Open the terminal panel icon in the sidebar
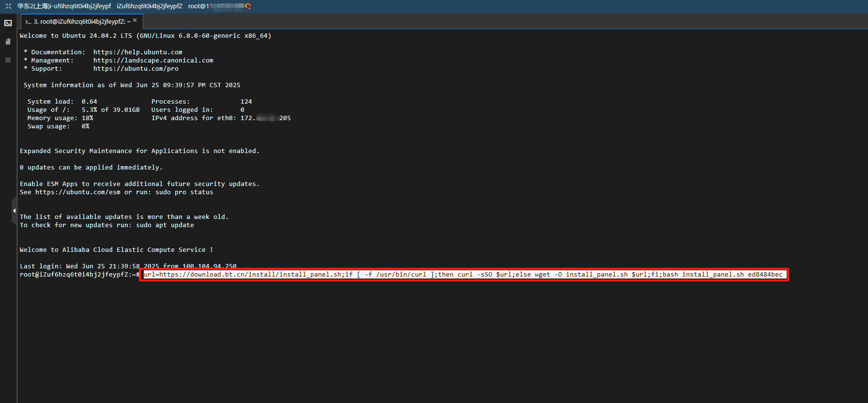 coord(8,23)
